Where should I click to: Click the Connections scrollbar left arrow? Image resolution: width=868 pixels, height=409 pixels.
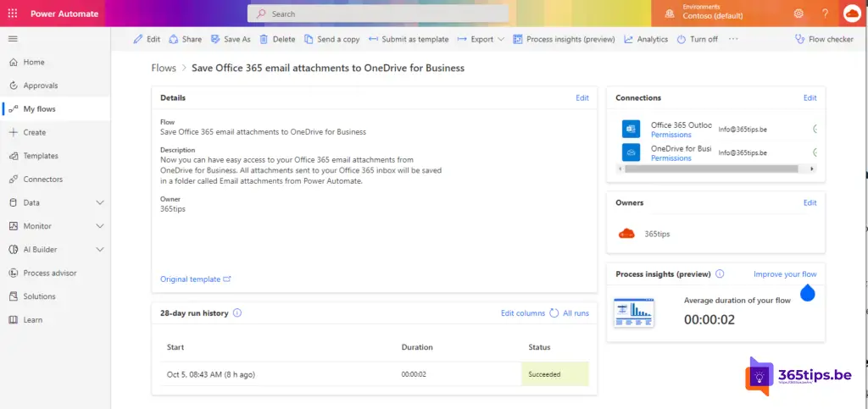(x=620, y=169)
